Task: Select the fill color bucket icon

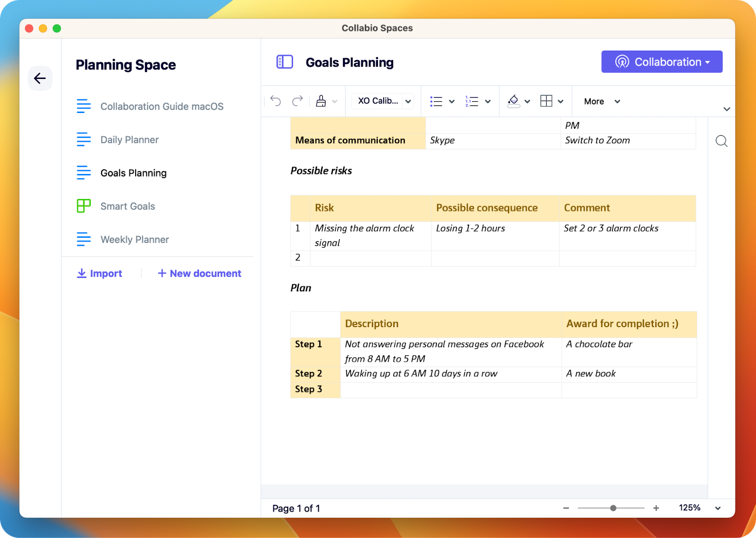Action: 514,101
